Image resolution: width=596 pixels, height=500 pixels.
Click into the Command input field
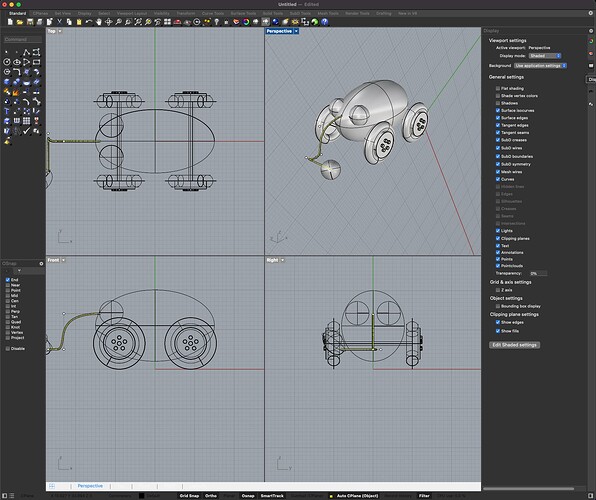pyautogui.click(x=23, y=39)
